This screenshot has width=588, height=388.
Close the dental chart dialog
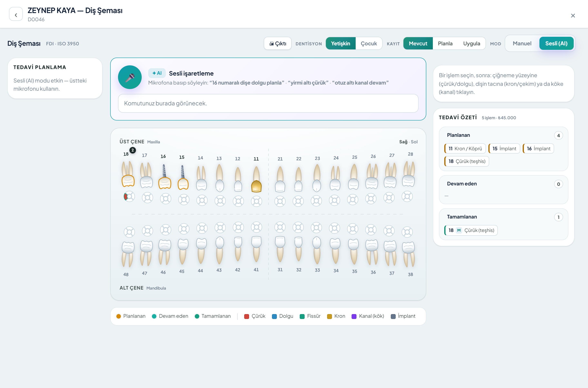[573, 16]
